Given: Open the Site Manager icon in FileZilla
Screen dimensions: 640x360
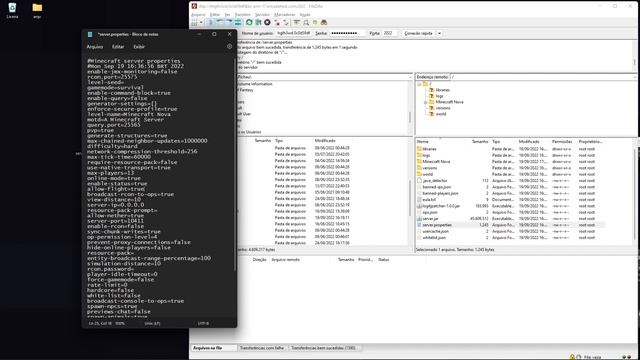Looking at the screenshot, I should [x=195, y=22].
